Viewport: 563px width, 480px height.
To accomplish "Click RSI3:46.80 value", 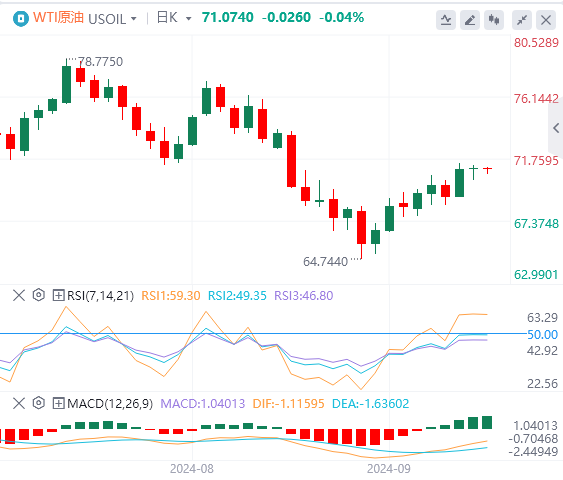I will pyautogui.click(x=304, y=296).
